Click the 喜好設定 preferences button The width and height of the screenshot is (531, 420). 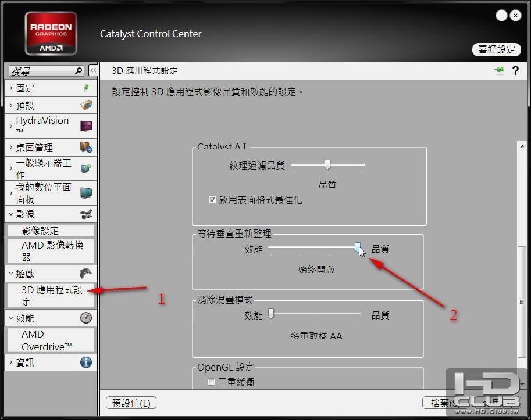click(497, 49)
